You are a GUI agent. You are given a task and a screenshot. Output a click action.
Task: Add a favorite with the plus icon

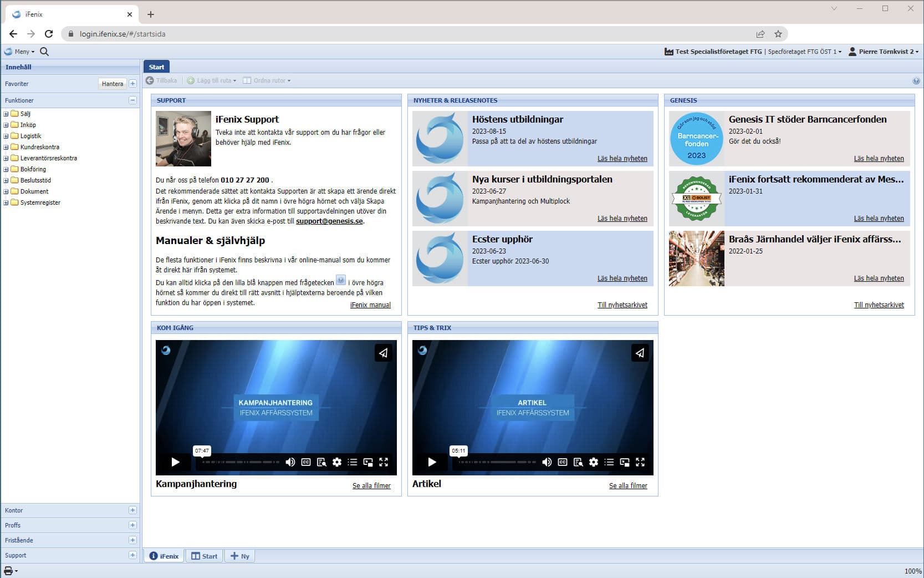point(132,84)
